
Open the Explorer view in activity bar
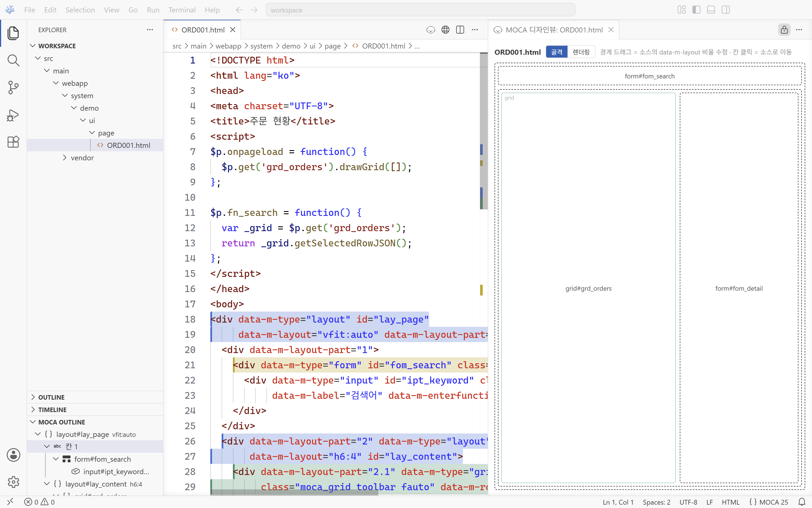coord(13,33)
